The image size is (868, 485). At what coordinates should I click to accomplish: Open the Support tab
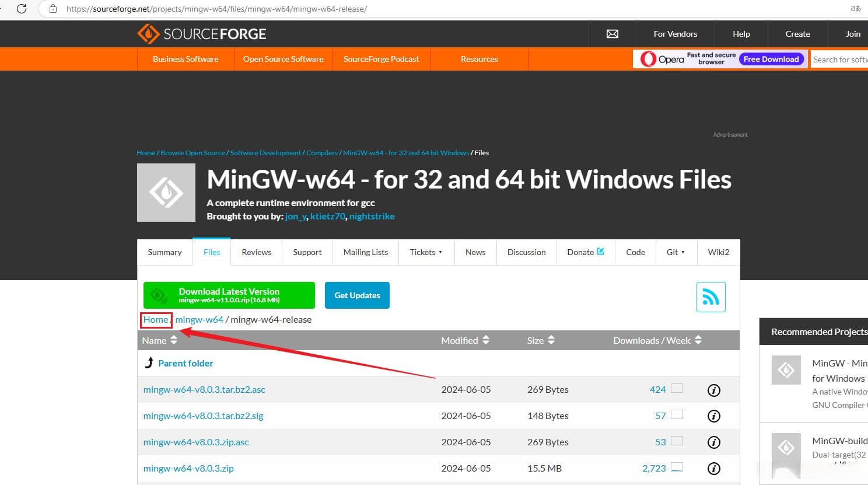tap(307, 252)
